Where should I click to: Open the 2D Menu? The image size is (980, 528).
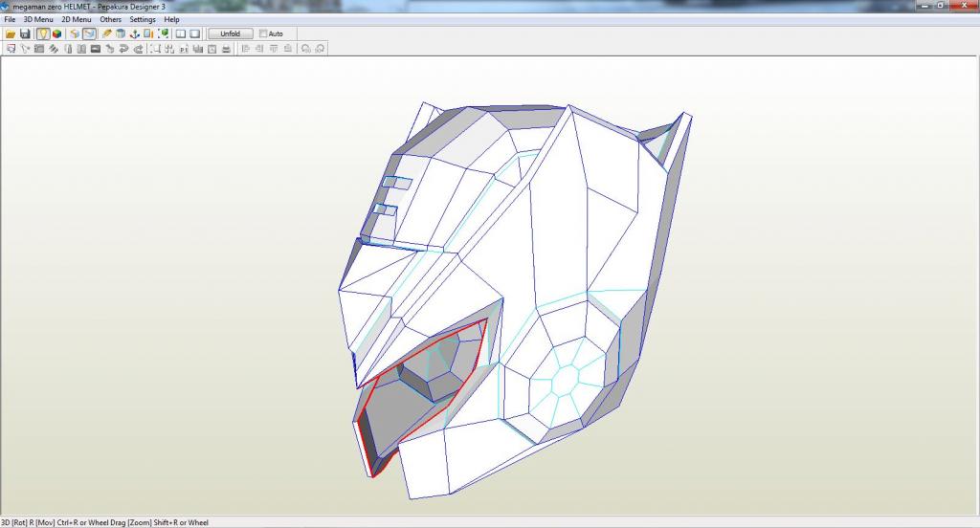tap(77, 19)
